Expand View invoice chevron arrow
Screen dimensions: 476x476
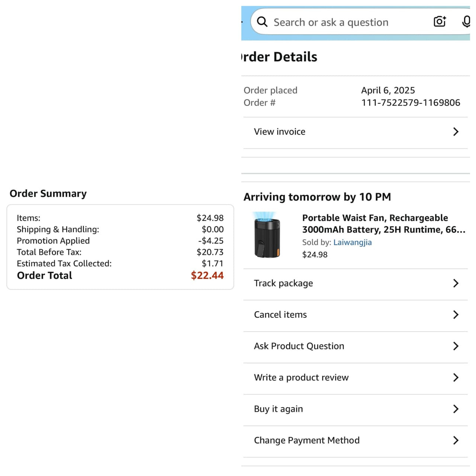tap(456, 132)
